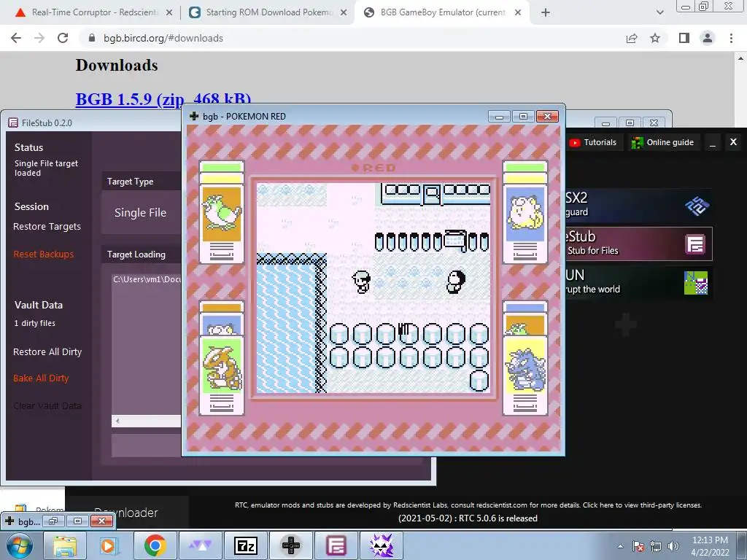This screenshot has height=560, width=747.
Task: Switch to FileStub taskbar icon
Action: point(336,545)
